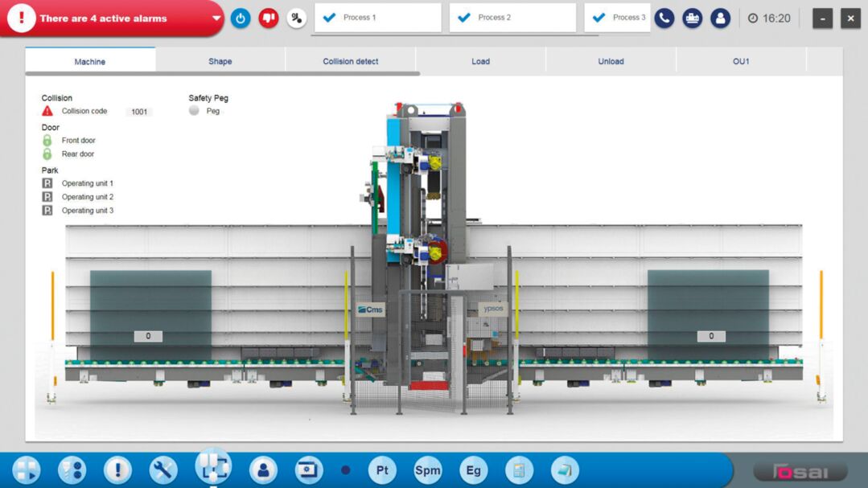Screen dimensions: 868x488
Task: Toggle the Process 2 checkbox
Action: [464, 18]
